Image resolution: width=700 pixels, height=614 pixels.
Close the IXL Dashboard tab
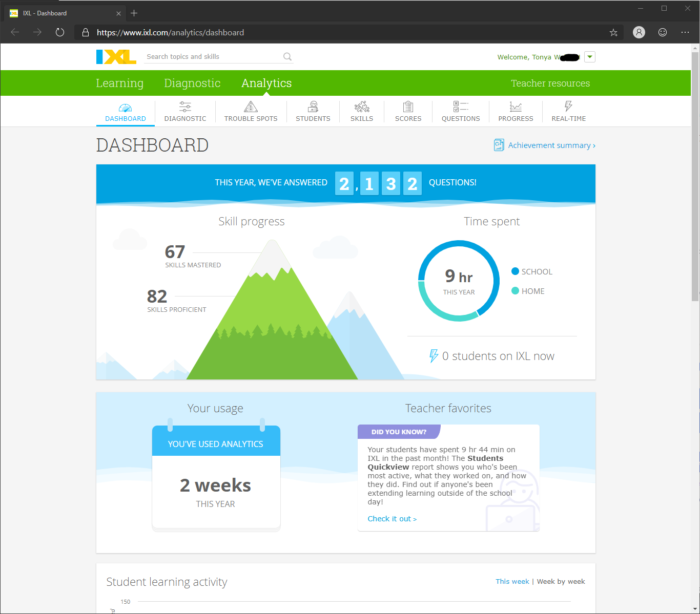(119, 13)
